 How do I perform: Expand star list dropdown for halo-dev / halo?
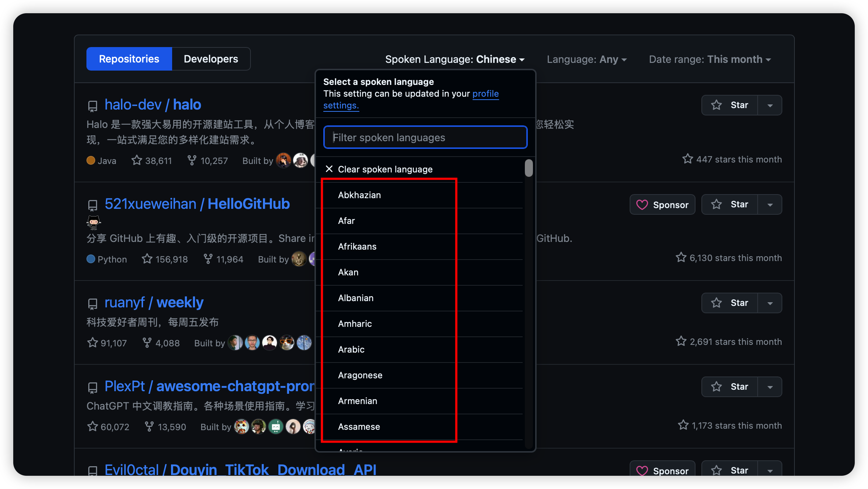pos(770,105)
